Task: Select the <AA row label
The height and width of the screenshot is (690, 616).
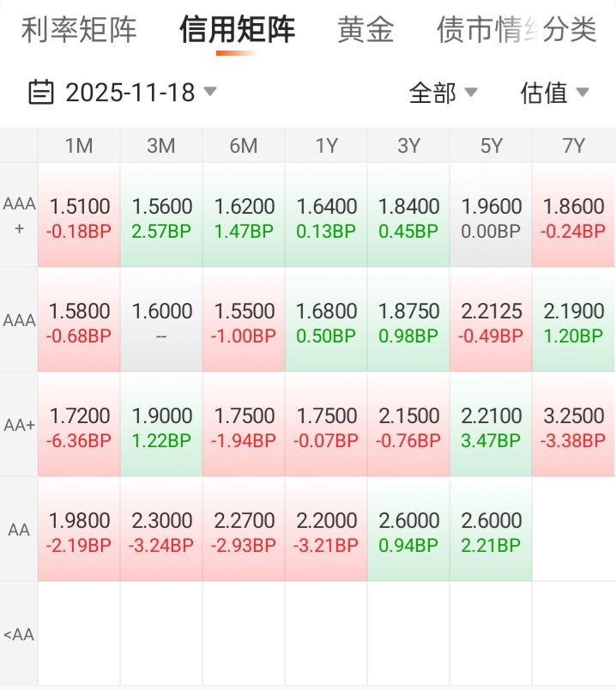Action: coord(19,634)
